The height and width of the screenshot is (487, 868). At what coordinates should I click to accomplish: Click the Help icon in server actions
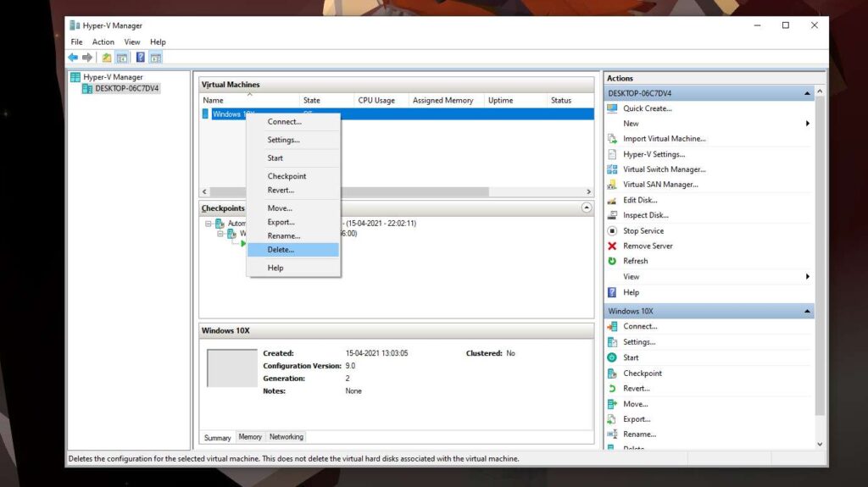pos(612,292)
